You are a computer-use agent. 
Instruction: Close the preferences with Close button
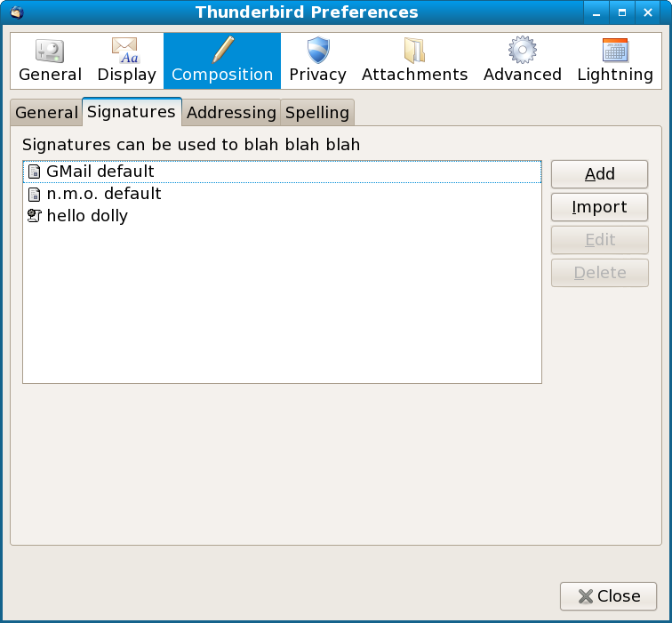click(608, 596)
